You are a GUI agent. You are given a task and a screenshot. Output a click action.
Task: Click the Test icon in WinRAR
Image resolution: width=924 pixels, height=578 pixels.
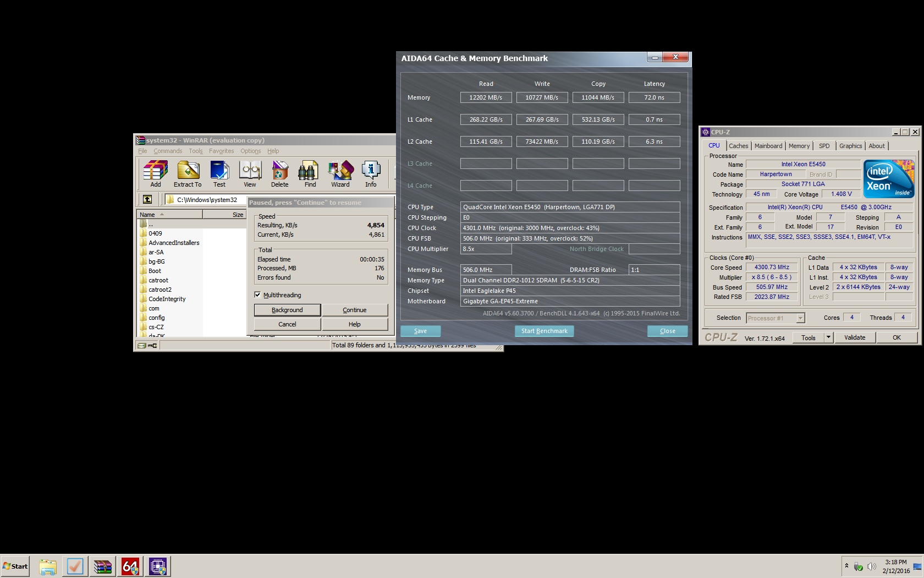pyautogui.click(x=219, y=173)
